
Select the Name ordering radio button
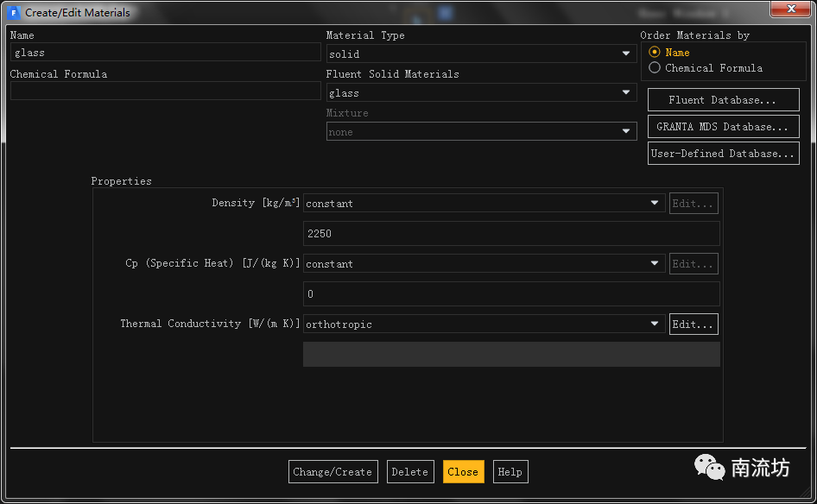pos(655,53)
